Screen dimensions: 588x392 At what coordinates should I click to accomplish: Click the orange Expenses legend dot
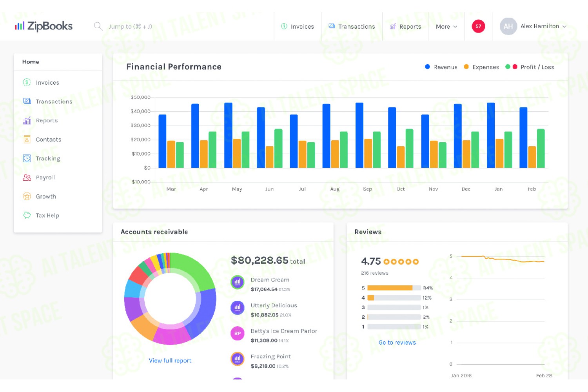pyautogui.click(x=466, y=67)
